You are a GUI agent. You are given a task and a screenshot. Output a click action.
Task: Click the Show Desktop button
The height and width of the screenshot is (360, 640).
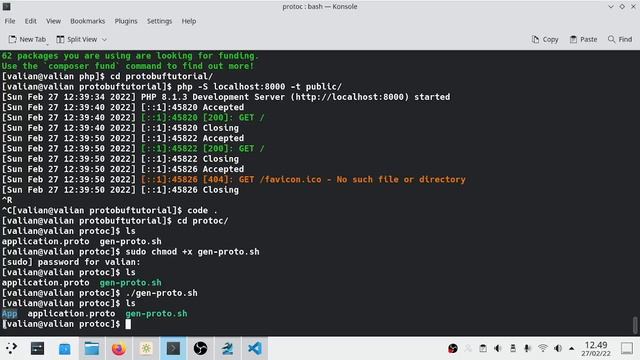(627, 348)
